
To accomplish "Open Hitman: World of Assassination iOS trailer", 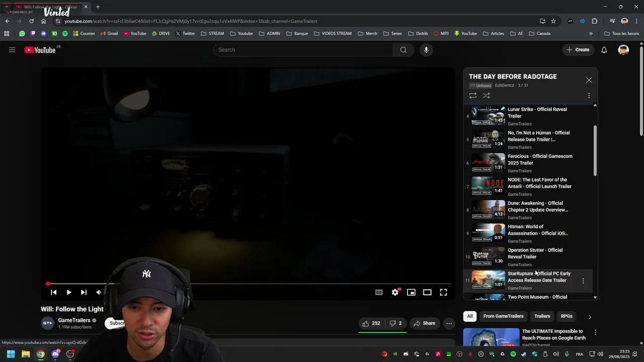I will coord(528,233).
